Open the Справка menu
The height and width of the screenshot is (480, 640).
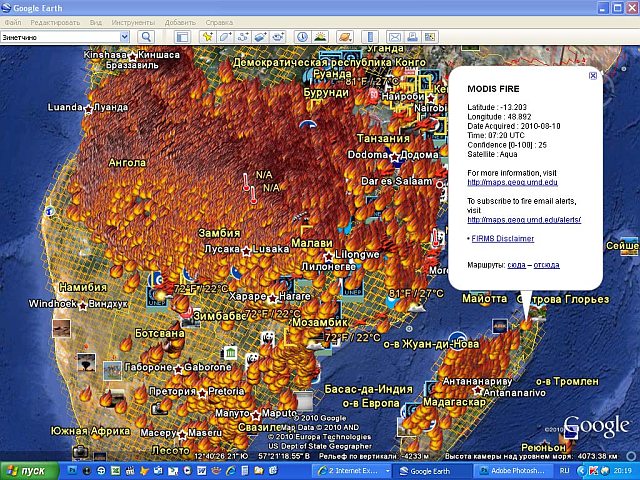click(219, 22)
